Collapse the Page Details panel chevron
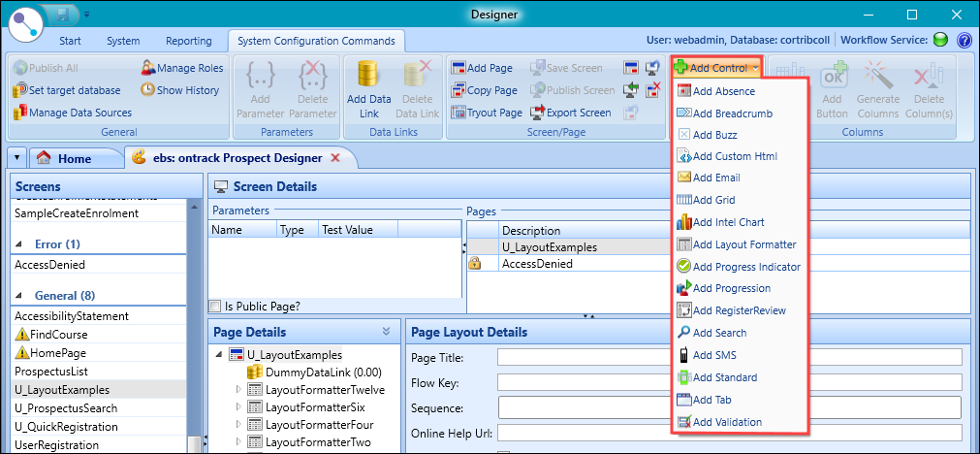 click(x=386, y=331)
